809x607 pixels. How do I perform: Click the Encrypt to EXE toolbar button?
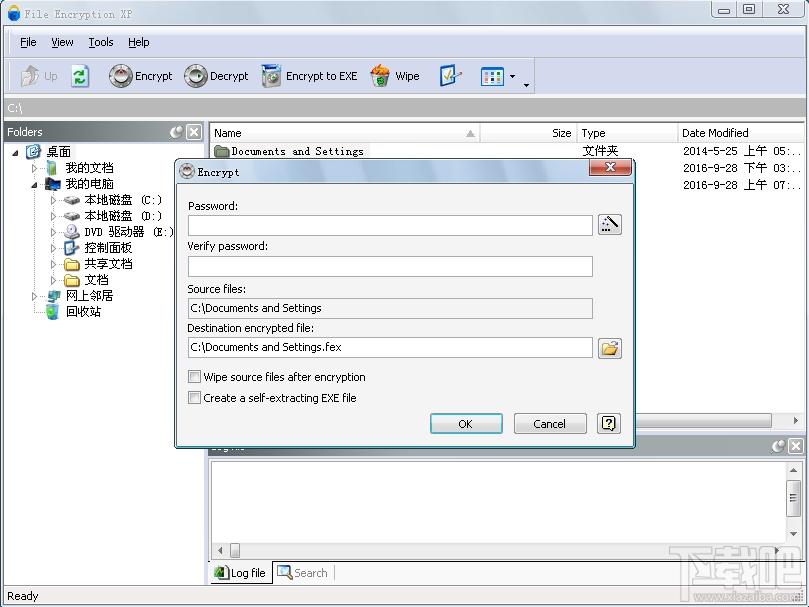click(309, 76)
